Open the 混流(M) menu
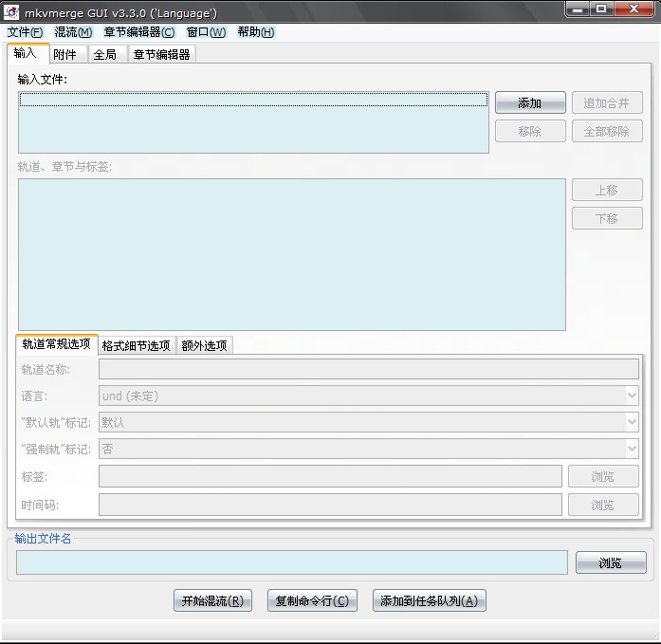Image resolution: width=661 pixels, height=644 pixels. [73, 32]
